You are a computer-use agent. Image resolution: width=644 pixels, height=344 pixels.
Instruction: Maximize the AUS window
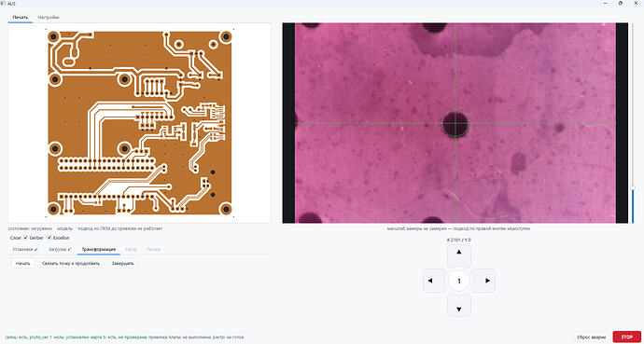pyautogui.click(x=620, y=4)
